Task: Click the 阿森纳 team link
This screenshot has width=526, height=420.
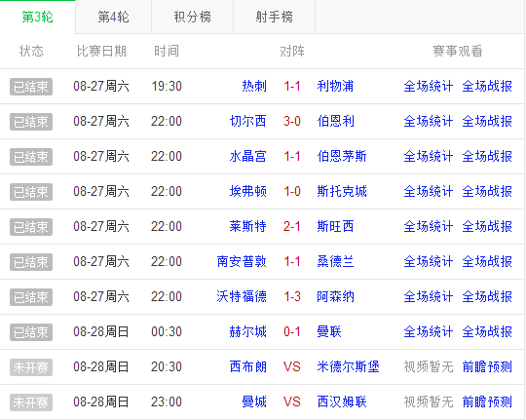Action: pyautogui.click(x=335, y=297)
